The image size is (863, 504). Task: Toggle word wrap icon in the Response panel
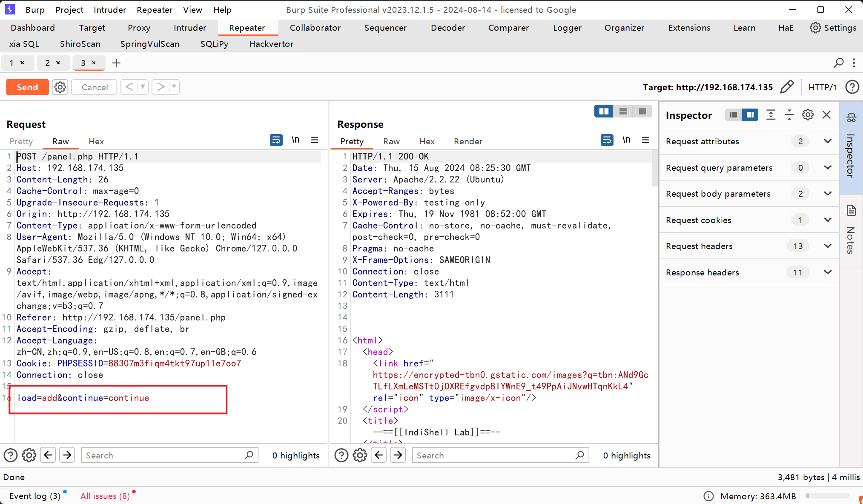pos(607,140)
